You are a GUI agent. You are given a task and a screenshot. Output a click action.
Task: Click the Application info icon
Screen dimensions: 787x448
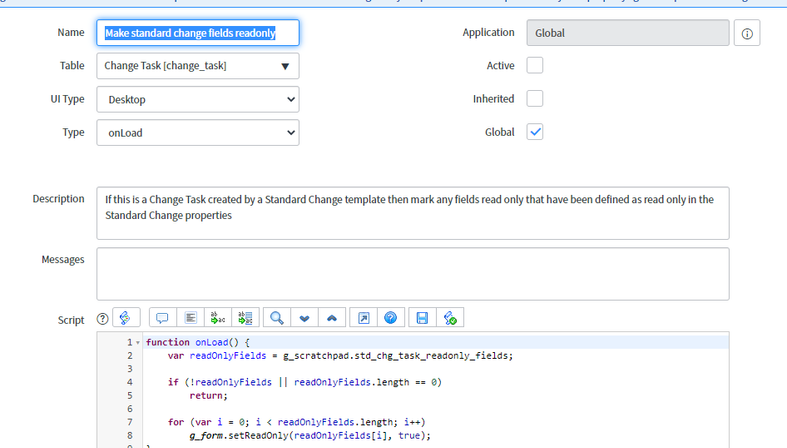747,33
